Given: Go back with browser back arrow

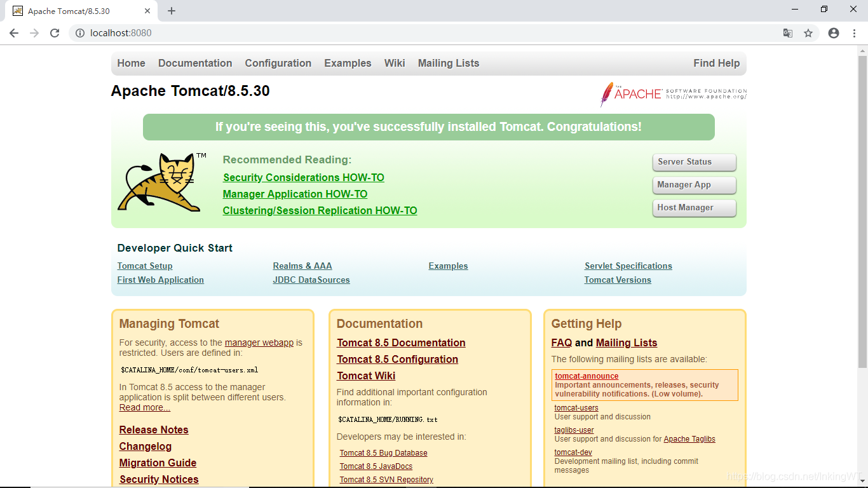Looking at the screenshot, I should [x=14, y=33].
